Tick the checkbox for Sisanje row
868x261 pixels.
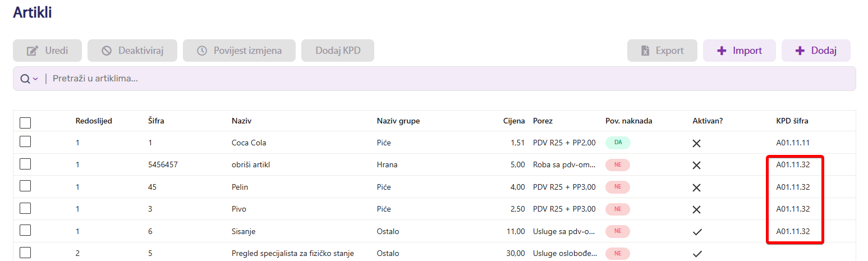point(25,230)
